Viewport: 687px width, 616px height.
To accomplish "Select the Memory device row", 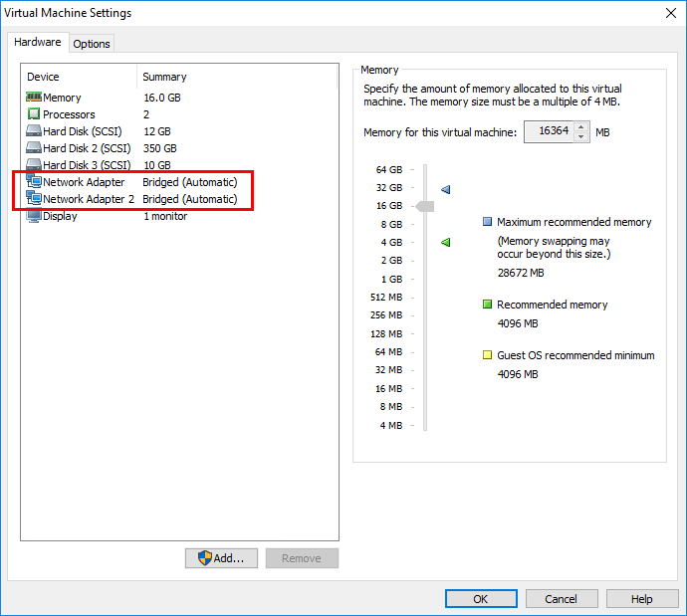I will pyautogui.click(x=179, y=98).
